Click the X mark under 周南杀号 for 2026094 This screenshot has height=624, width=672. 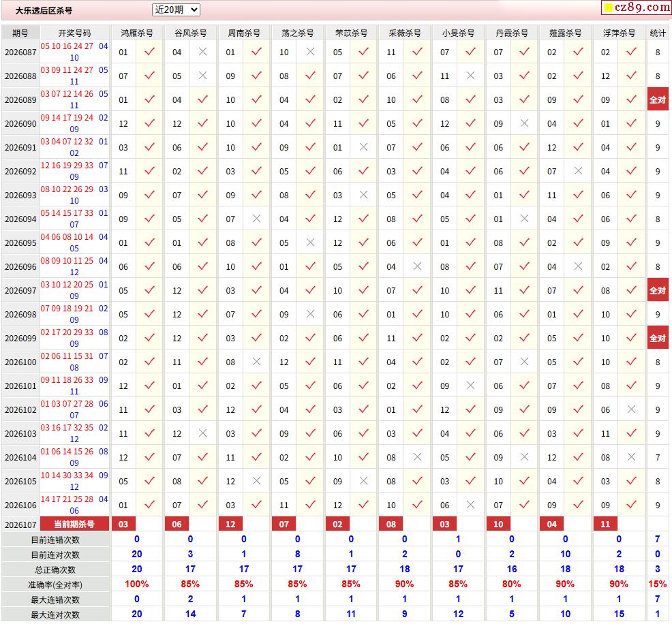pos(256,219)
